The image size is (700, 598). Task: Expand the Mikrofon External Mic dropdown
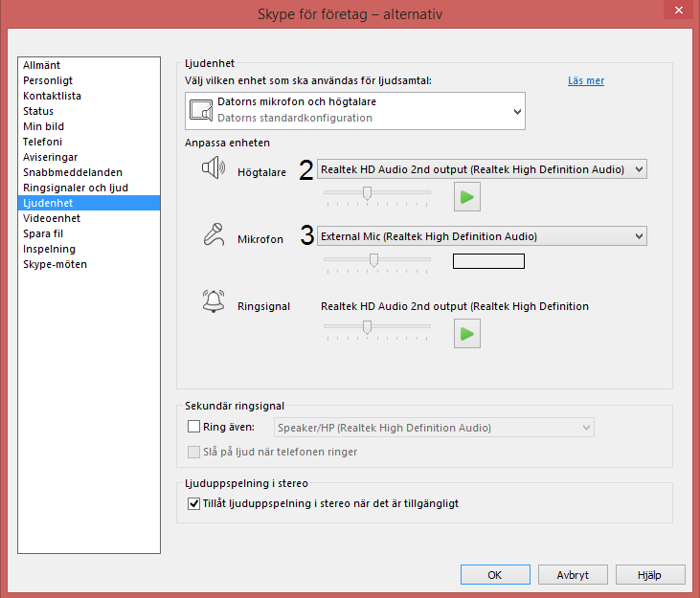pos(482,236)
